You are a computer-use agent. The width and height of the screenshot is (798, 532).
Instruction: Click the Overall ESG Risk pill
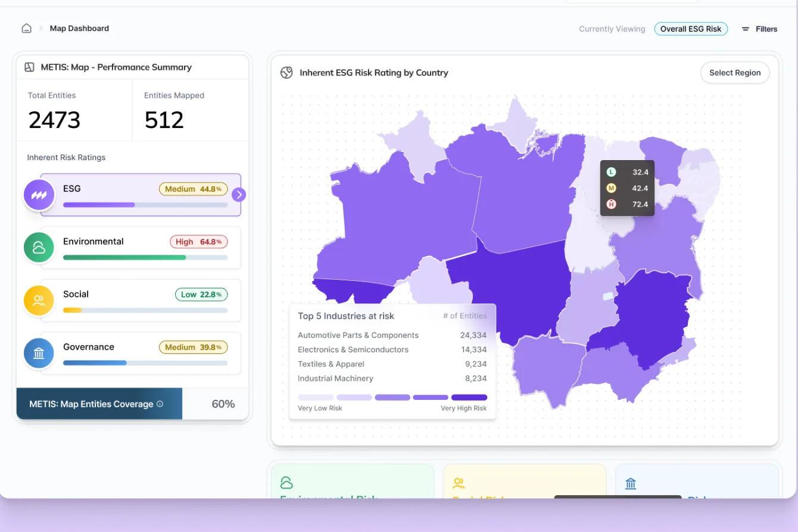[691, 29]
